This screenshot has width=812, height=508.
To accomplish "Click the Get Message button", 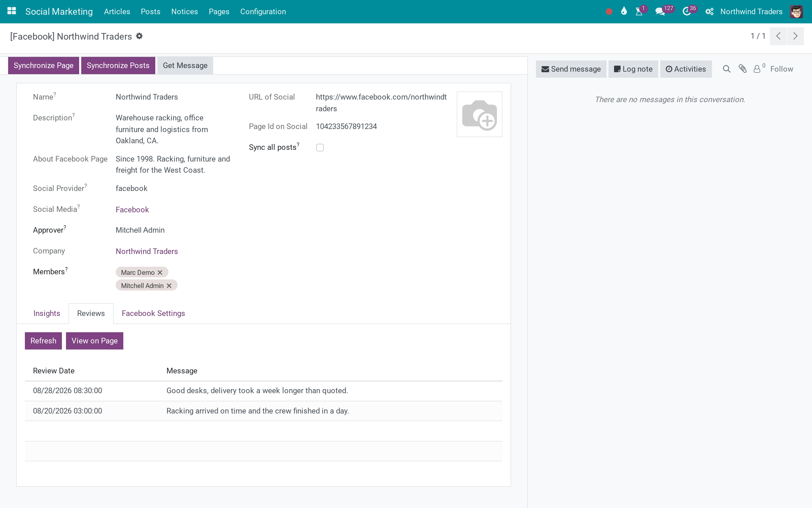I will 185,66.
